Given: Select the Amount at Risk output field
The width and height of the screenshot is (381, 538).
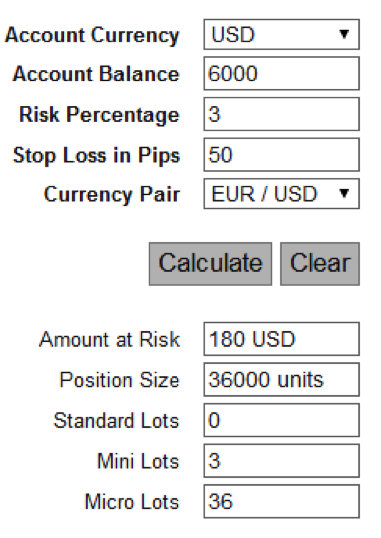Looking at the screenshot, I should [281, 339].
